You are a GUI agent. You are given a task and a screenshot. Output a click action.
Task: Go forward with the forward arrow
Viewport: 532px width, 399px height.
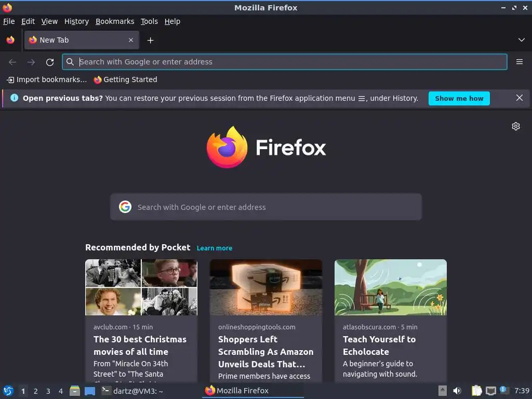pyautogui.click(x=31, y=62)
